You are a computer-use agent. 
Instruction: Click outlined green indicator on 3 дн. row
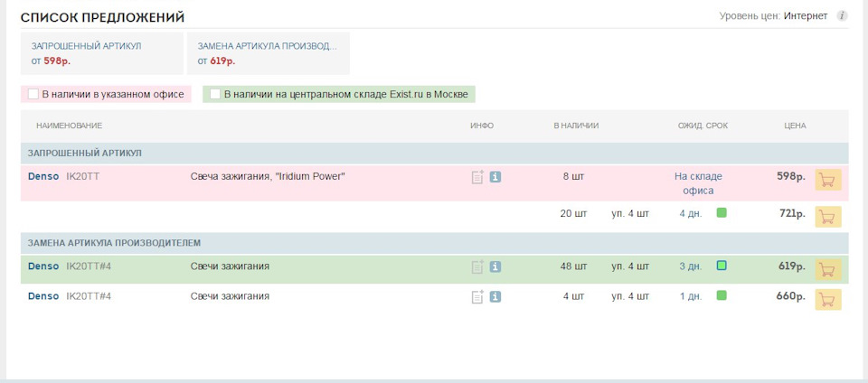pyautogui.click(x=722, y=266)
